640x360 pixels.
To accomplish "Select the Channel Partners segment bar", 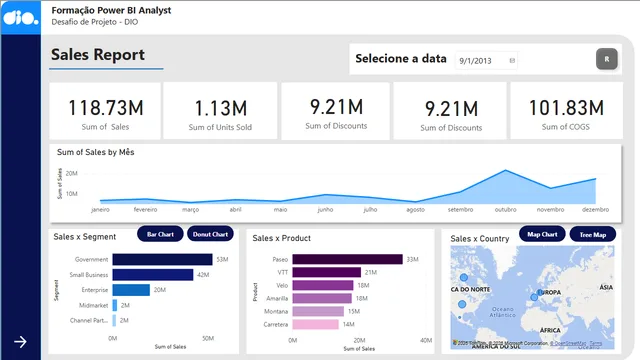I will 114,320.
